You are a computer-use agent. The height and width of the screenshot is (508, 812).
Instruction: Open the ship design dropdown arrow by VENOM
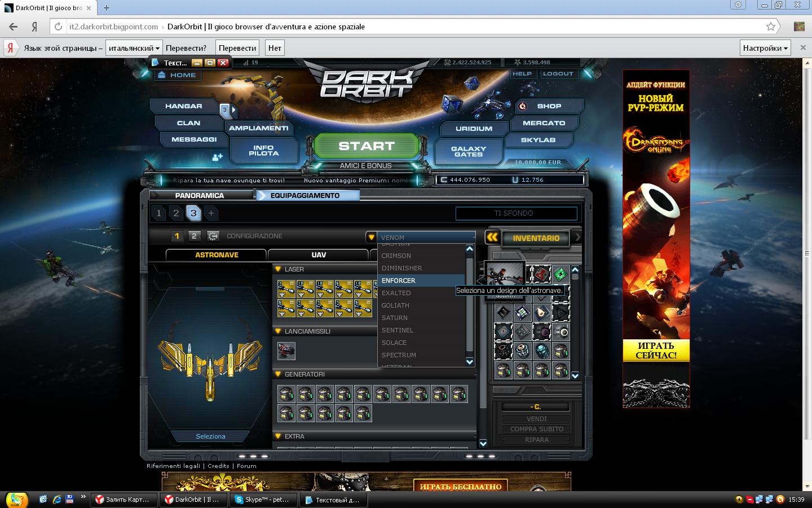coord(371,237)
